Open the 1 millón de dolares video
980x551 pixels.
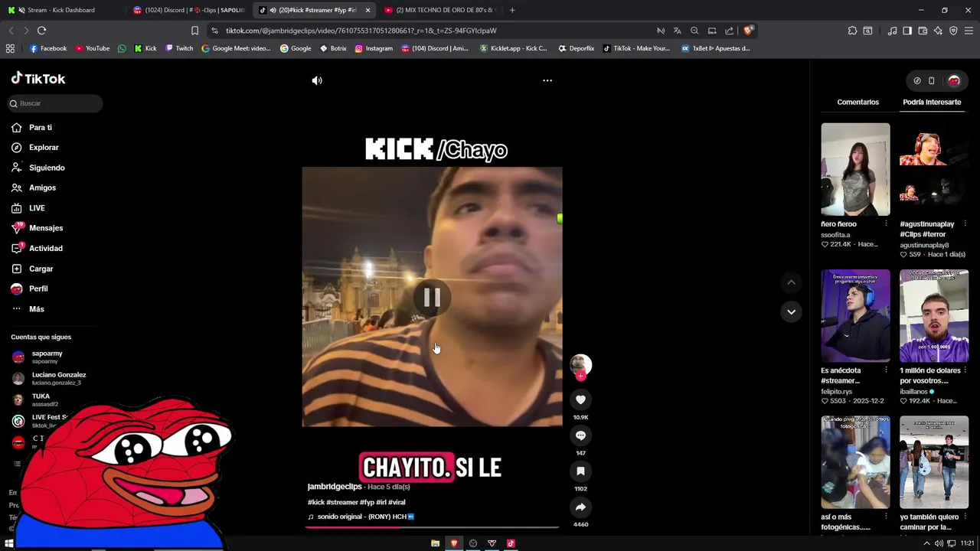(934, 316)
